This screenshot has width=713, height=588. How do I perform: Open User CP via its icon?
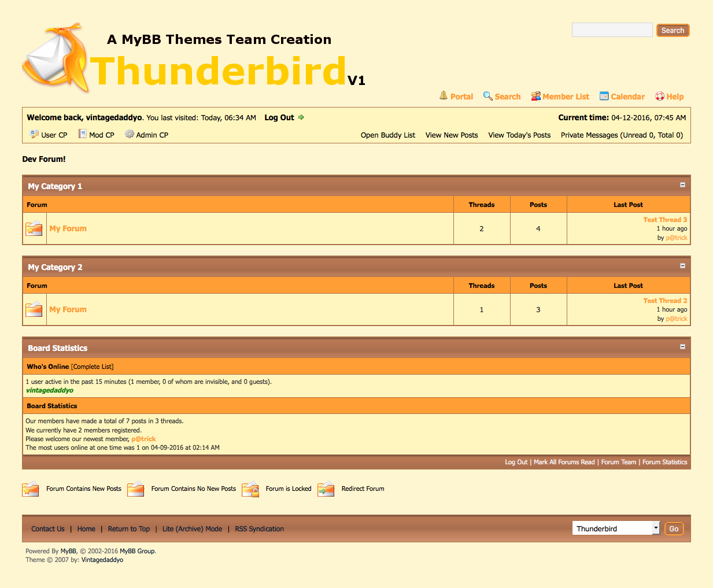[34, 134]
